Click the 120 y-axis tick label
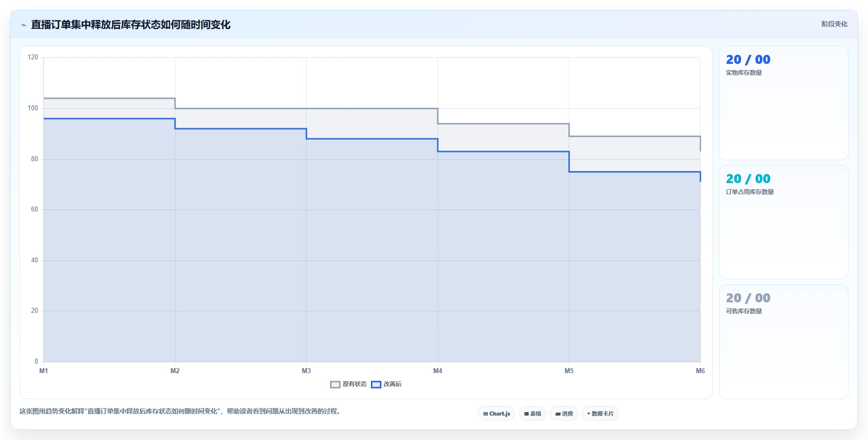The height and width of the screenshot is (440, 868). click(x=33, y=57)
